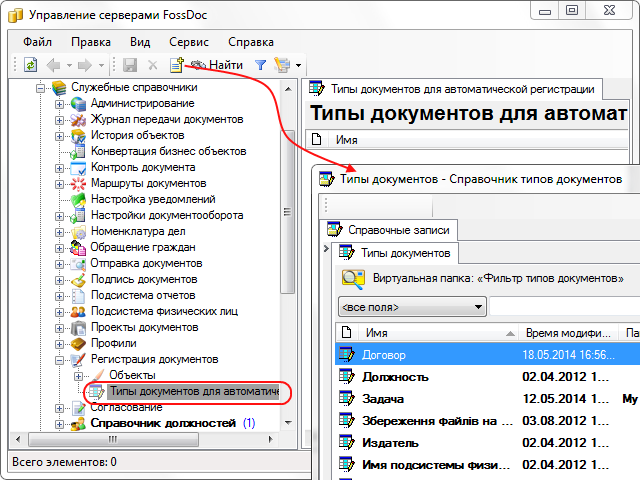The height and width of the screenshot is (480, 640).
Task: Open the Файл menu
Action: point(37,42)
